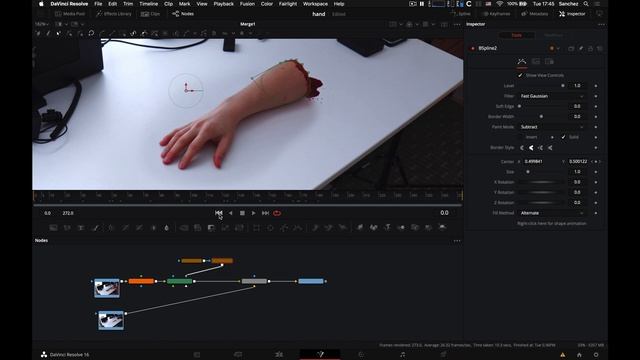This screenshot has width=640, height=360.
Task: Add a Background node from the toolbar
Action: point(53,227)
